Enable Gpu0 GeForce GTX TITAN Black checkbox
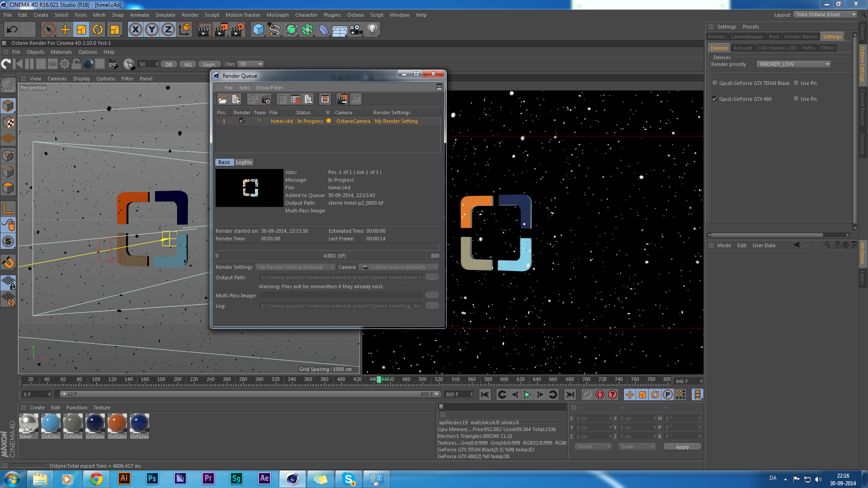This screenshot has height=488, width=868. [x=715, y=83]
